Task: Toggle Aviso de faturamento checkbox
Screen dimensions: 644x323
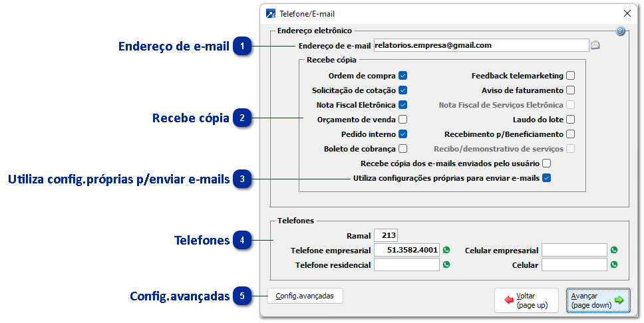Action: pos(570,90)
